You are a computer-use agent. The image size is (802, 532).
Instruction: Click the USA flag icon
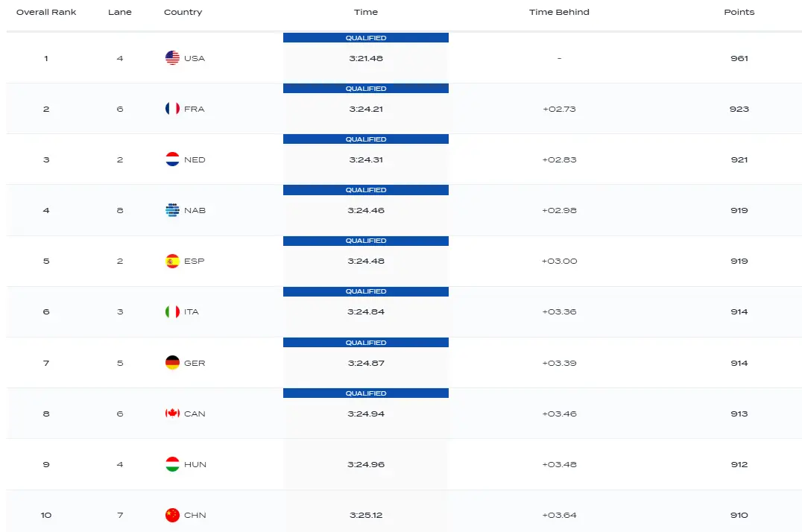click(x=172, y=58)
